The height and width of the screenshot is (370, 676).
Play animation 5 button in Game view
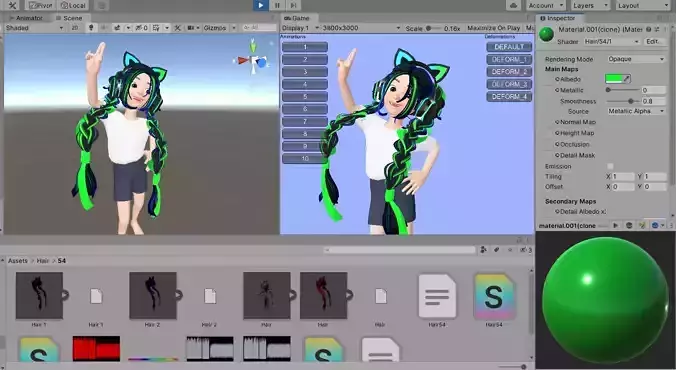(305, 97)
